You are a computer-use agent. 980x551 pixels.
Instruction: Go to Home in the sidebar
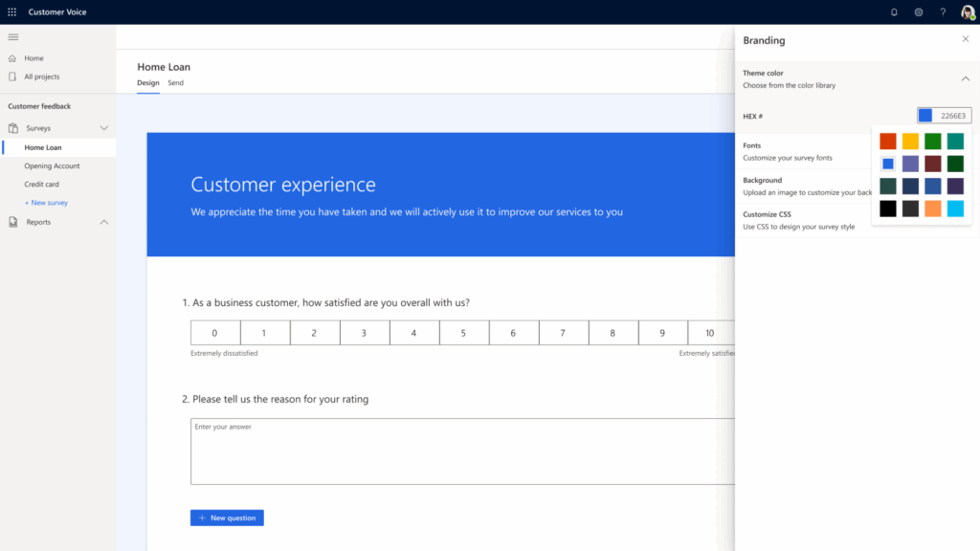[x=33, y=58]
